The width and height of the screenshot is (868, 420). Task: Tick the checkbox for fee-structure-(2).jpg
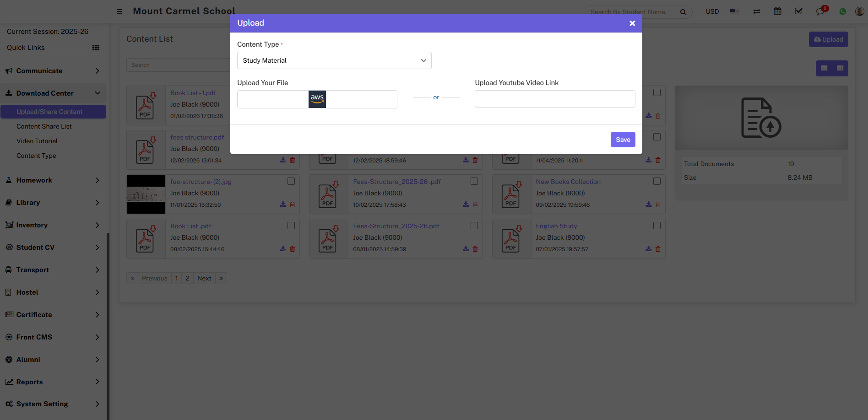(291, 181)
